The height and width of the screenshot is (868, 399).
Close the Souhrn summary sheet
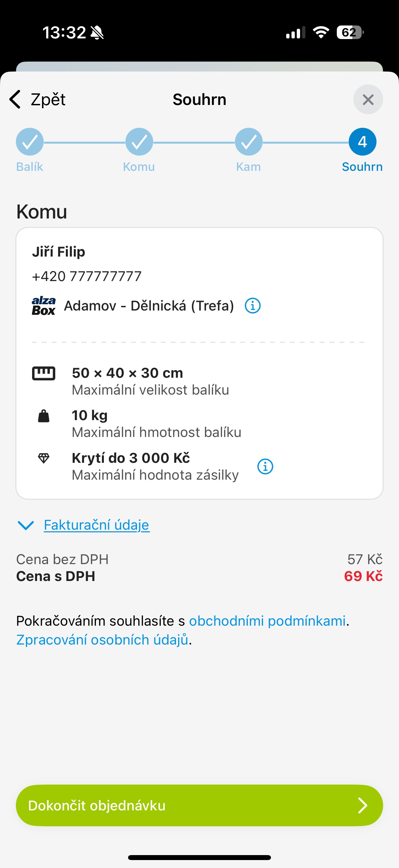pos(368,99)
